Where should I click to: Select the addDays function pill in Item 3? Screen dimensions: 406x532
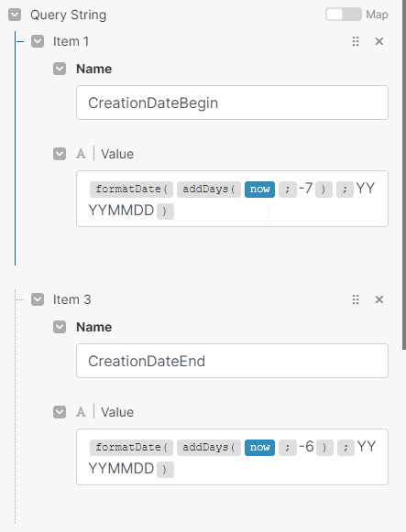point(209,447)
